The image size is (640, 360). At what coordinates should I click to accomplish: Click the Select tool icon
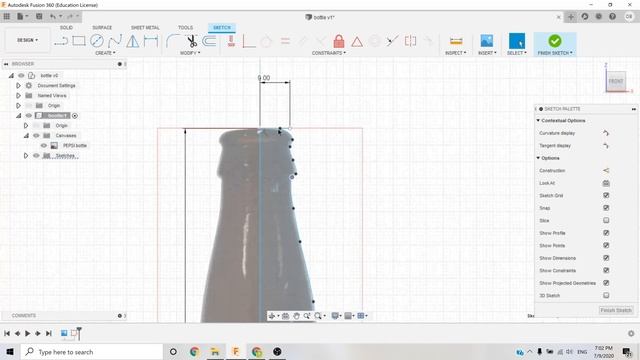(x=517, y=41)
